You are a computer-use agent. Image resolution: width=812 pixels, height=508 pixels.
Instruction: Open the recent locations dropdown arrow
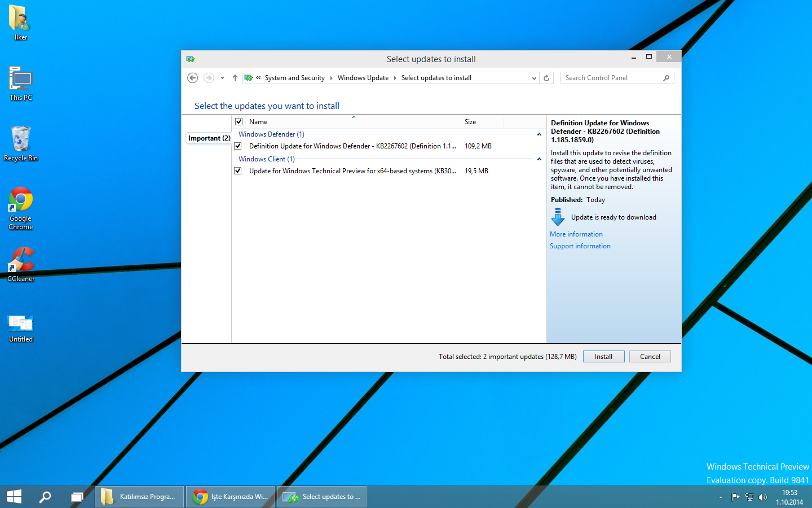tap(222, 78)
